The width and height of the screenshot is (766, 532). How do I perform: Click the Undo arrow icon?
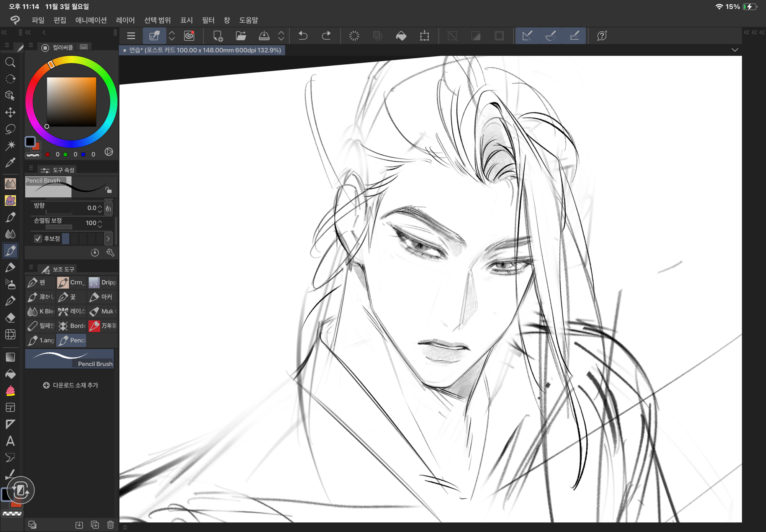tap(303, 36)
